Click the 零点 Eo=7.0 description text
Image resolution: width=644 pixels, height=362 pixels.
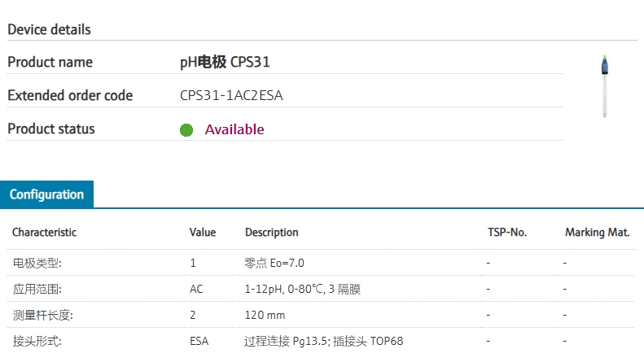click(x=274, y=263)
